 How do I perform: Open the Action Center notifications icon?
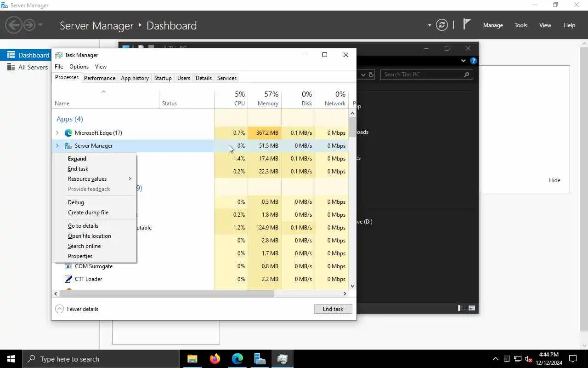[573, 359]
